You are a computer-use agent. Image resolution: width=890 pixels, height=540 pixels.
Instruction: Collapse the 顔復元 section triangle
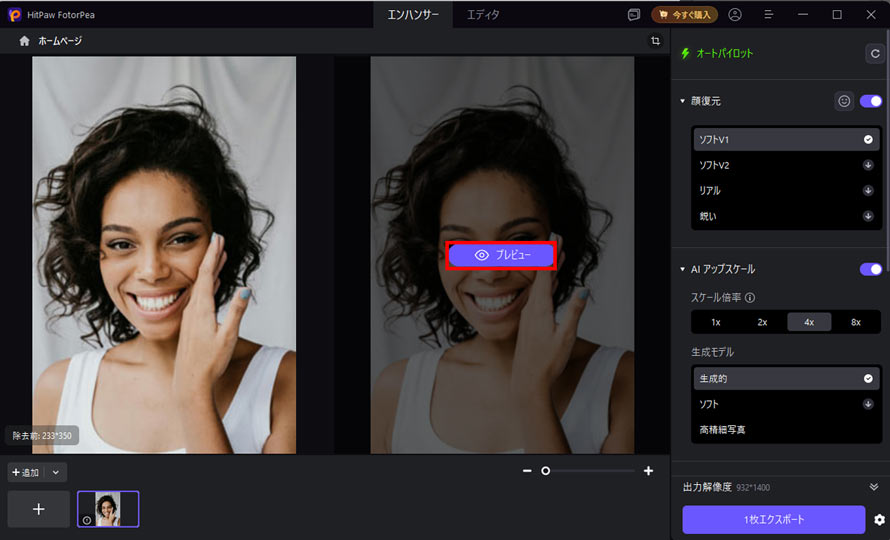682,101
